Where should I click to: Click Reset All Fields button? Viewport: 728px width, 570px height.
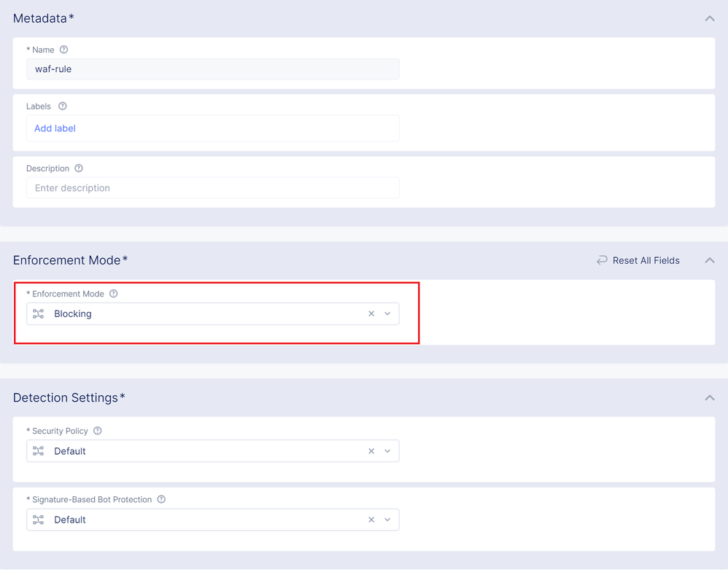pyautogui.click(x=646, y=260)
